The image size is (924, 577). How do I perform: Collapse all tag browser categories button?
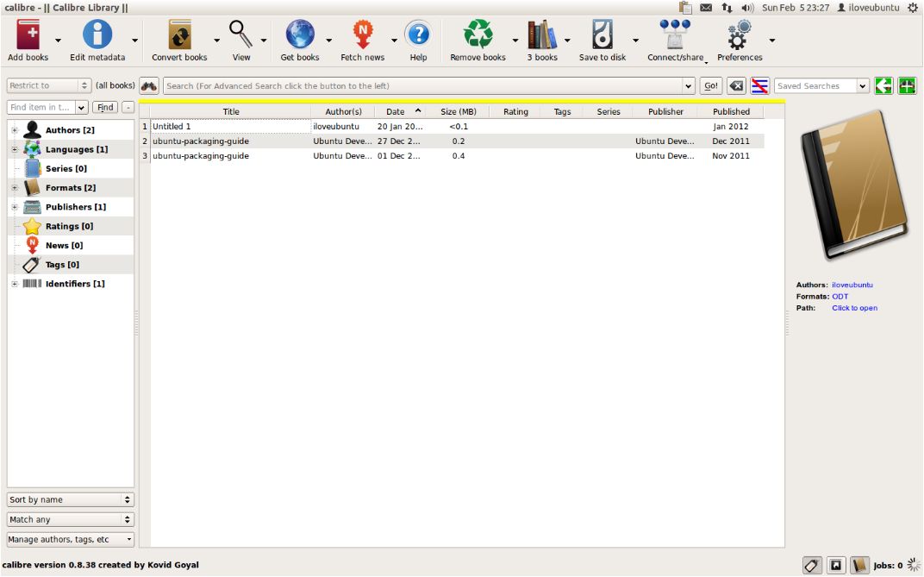coord(128,107)
